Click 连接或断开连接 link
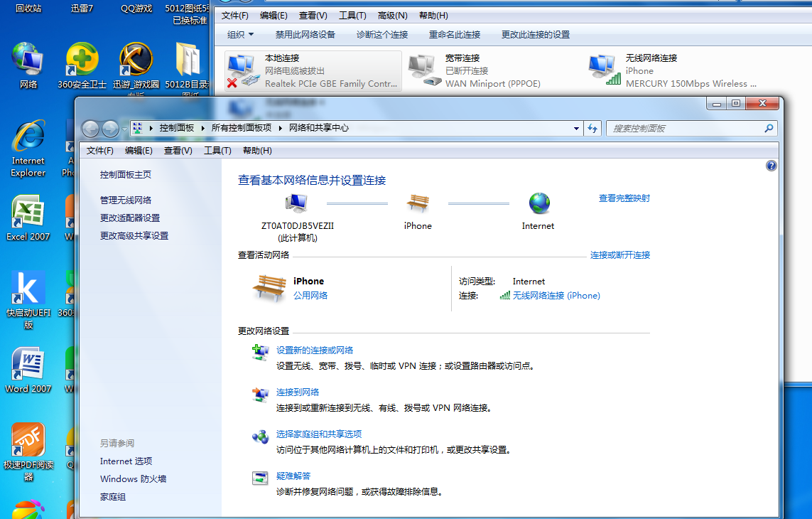This screenshot has height=519, width=812. tap(620, 255)
